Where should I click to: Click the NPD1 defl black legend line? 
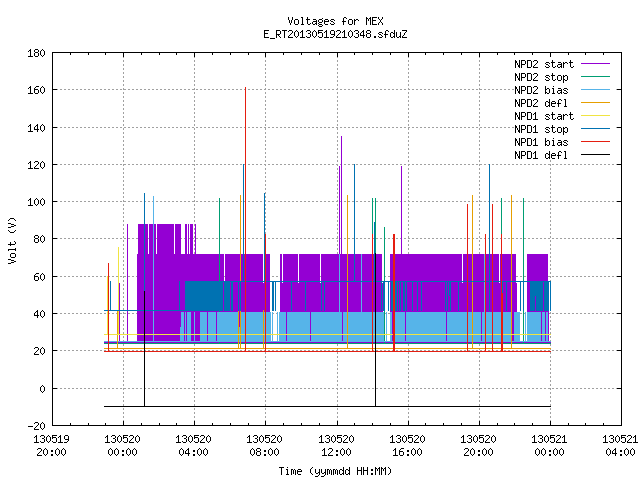pyautogui.click(x=595, y=155)
